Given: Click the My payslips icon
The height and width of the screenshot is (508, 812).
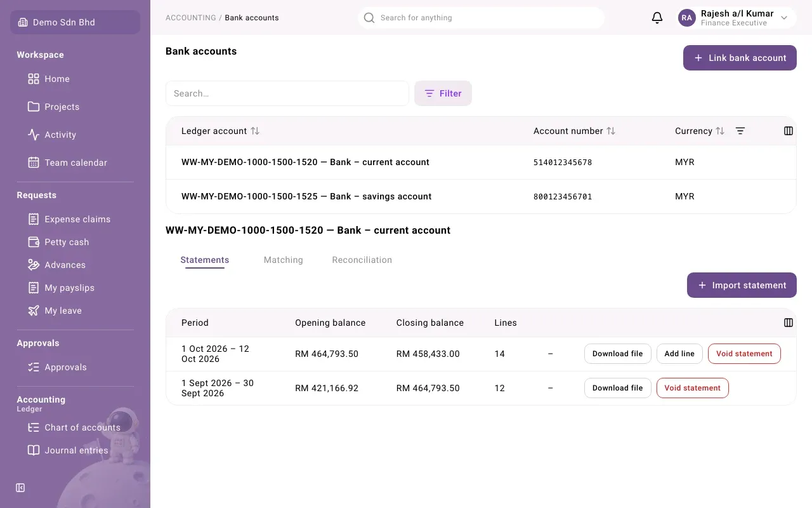Looking at the screenshot, I should pos(34,288).
